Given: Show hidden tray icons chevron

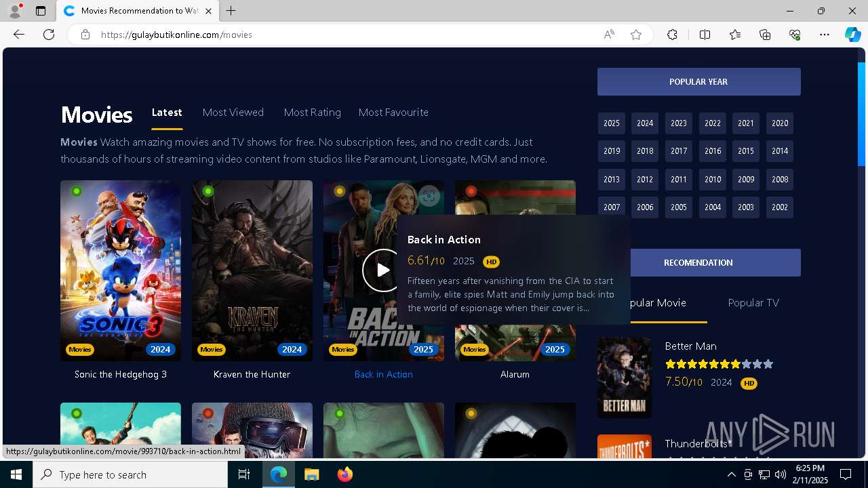Looking at the screenshot, I should pyautogui.click(x=731, y=474).
